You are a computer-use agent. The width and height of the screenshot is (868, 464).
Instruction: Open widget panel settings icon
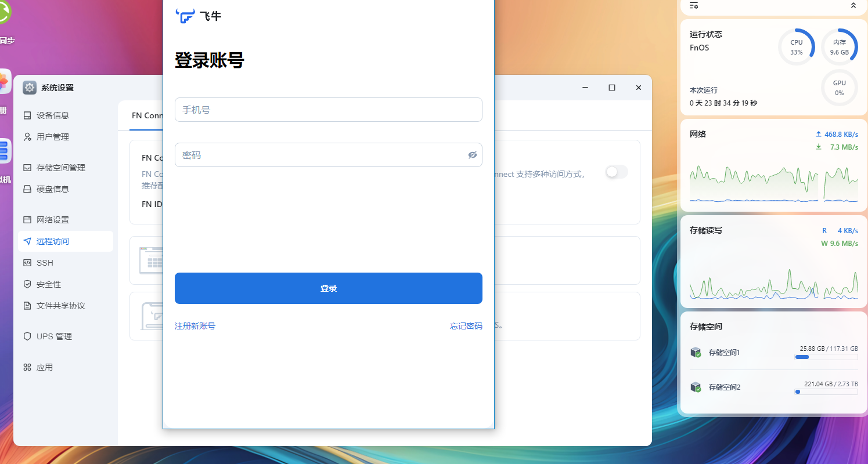tap(694, 5)
